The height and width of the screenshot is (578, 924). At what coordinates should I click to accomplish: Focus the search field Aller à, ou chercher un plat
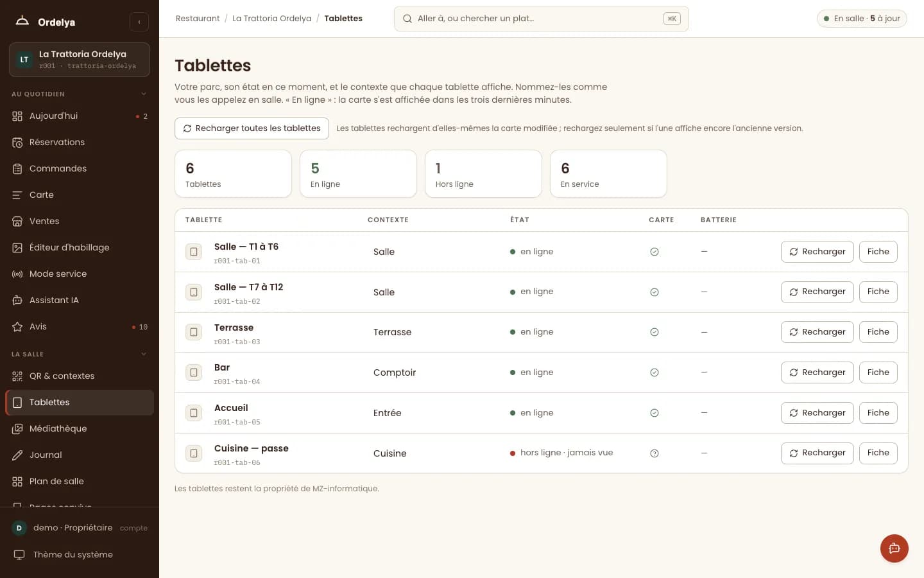pos(541,19)
